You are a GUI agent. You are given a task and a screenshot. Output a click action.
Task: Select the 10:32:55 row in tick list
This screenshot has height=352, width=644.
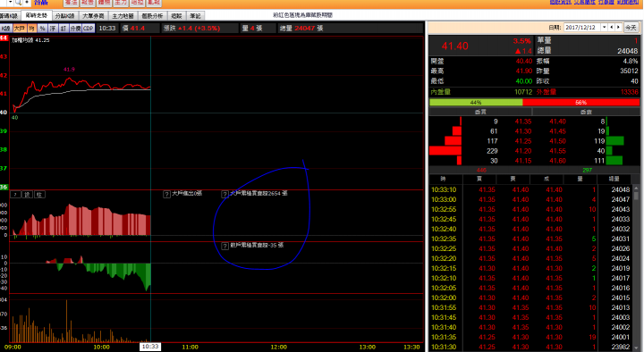coord(530,210)
